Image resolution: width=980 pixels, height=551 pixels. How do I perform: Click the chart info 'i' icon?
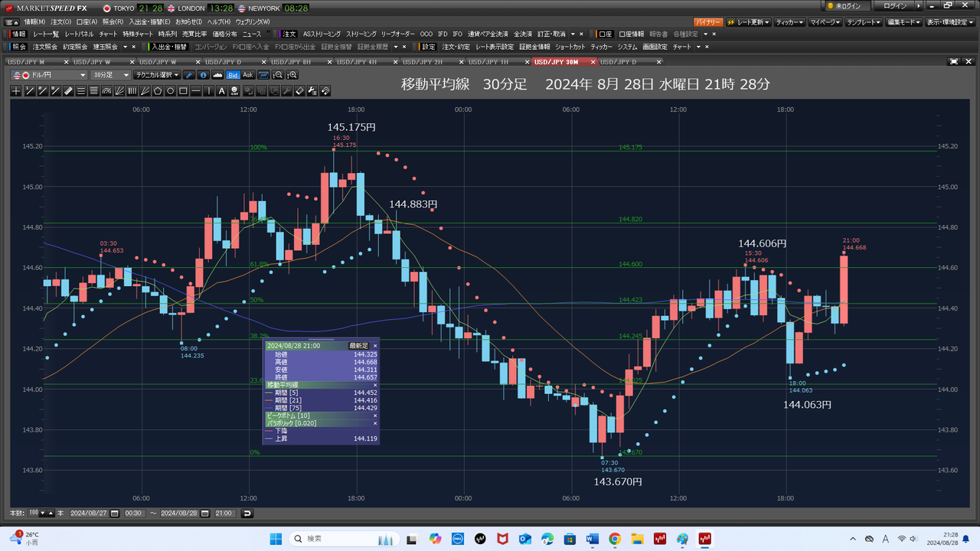204,75
